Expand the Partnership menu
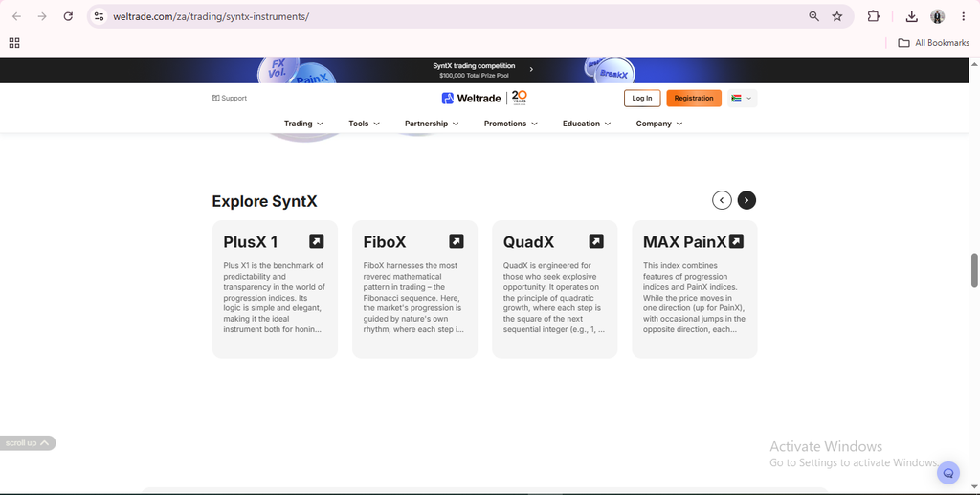 (432, 124)
